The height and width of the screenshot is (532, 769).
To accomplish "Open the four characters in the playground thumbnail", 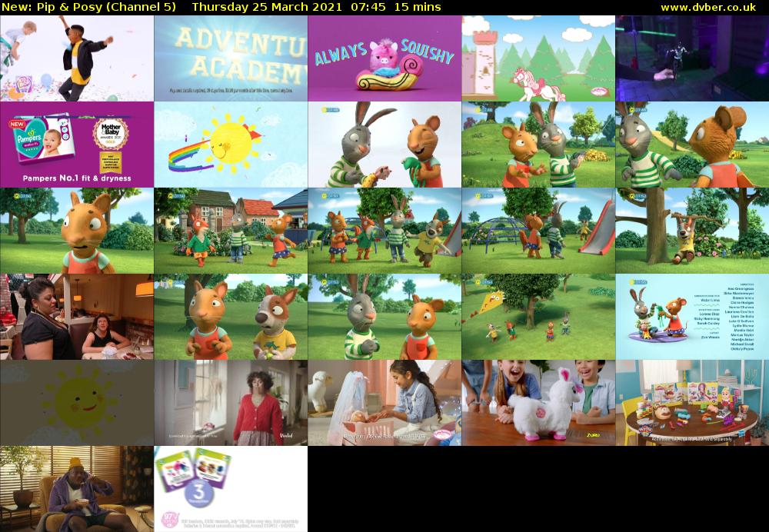I will tap(384, 231).
